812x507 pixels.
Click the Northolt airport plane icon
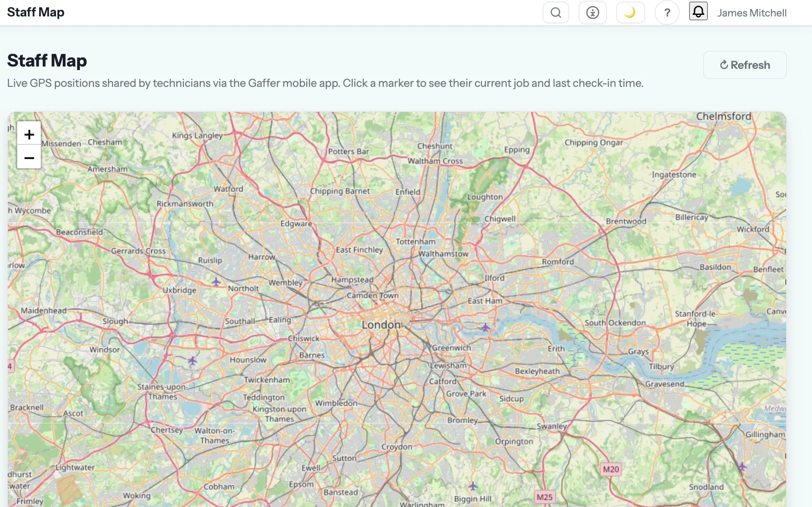coord(216,281)
